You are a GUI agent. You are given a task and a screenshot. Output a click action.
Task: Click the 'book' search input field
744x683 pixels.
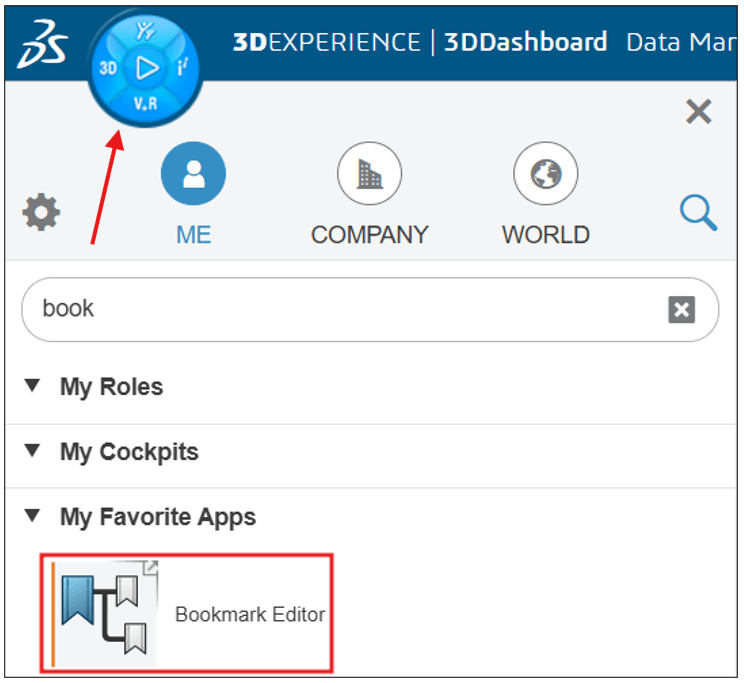[370, 309]
